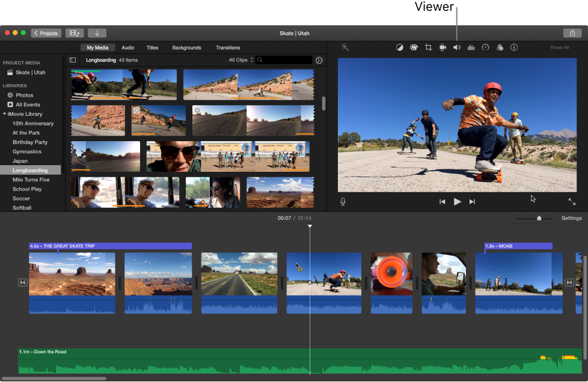Open the Clip Information panel
Viewport: 588px width, 382px height.
(514, 47)
